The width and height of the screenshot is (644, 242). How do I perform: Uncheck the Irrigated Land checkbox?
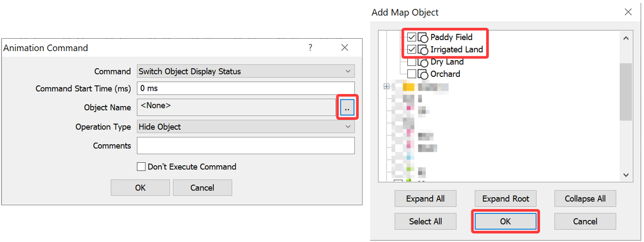coord(412,50)
